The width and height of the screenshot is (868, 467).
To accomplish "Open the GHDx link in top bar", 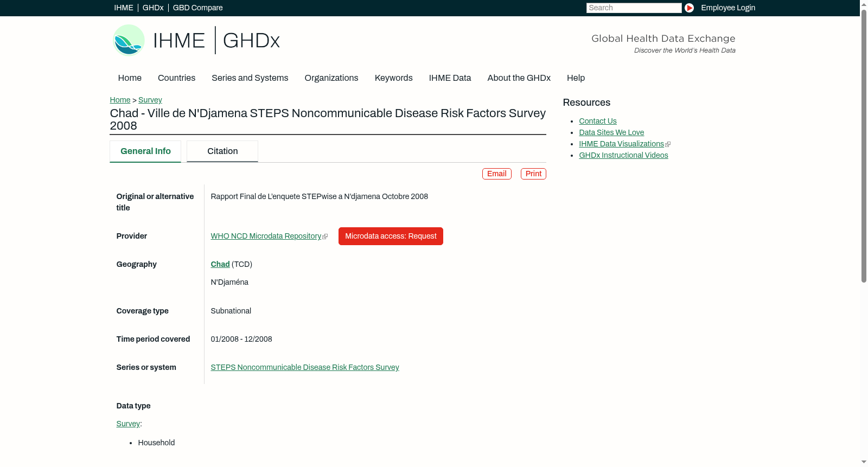I will pyautogui.click(x=153, y=8).
